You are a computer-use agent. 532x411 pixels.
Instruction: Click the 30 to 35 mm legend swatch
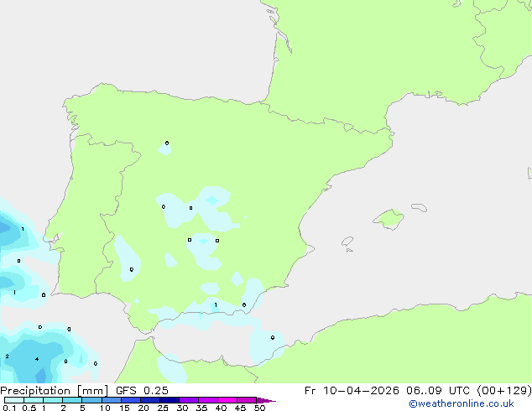tap(189, 400)
